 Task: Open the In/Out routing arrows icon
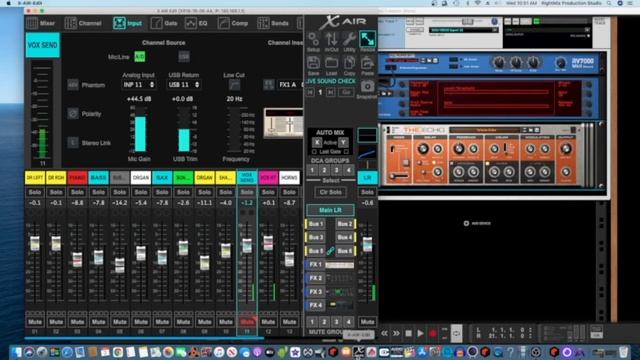(331, 40)
